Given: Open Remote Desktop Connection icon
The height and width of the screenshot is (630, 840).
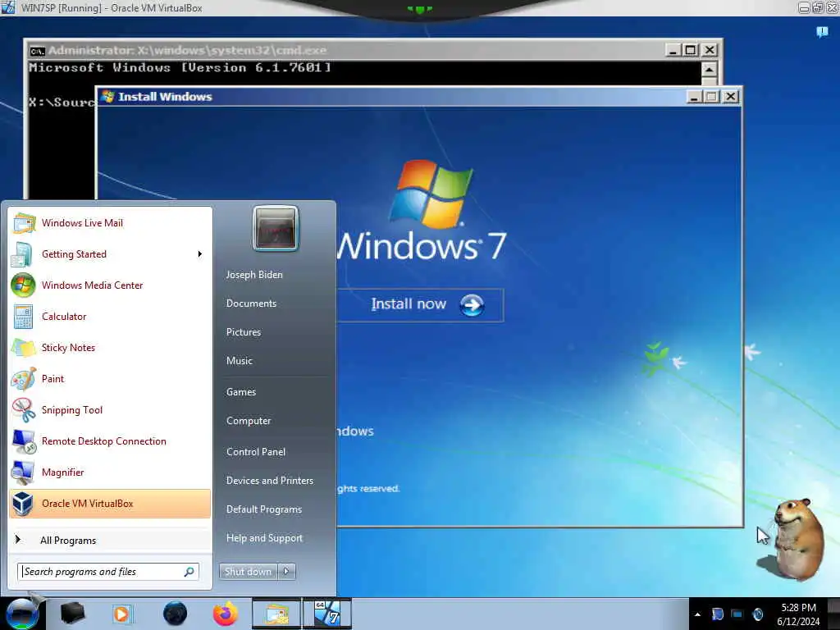Looking at the screenshot, I should pyautogui.click(x=23, y=441).
